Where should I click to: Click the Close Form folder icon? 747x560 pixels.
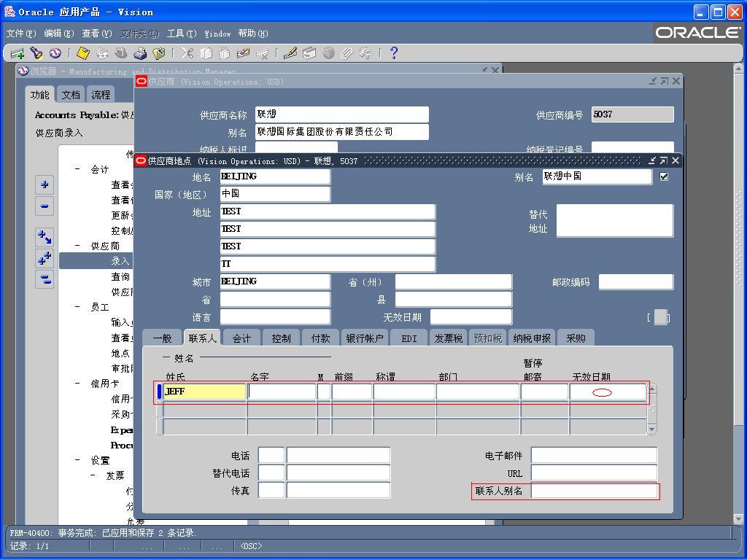click(x=158, y=53)
